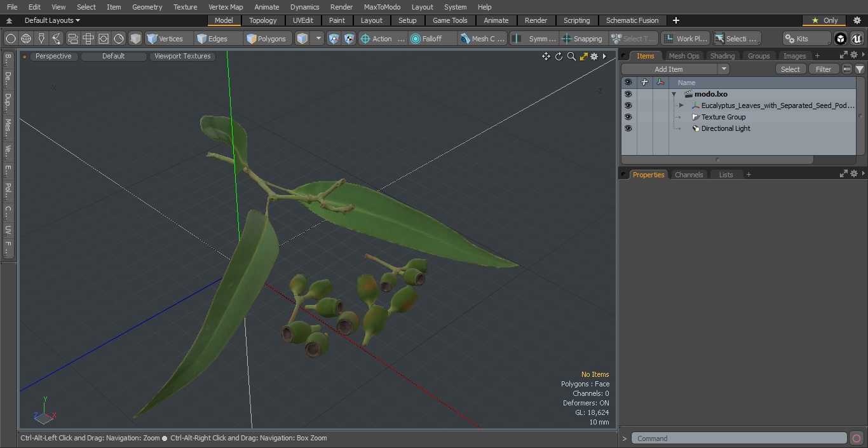
Task: Click the Unity cube icon
Action: pos(841,39)
